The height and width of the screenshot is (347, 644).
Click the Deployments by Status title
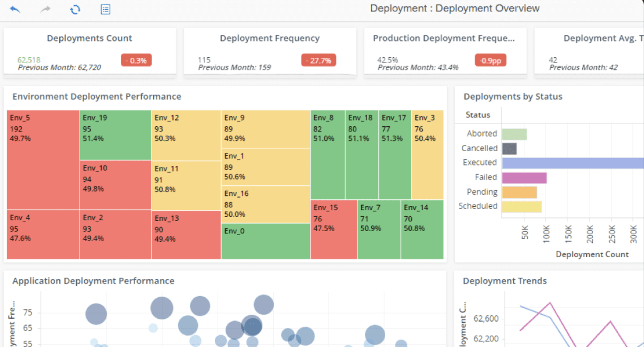click(x=513, y=96)
